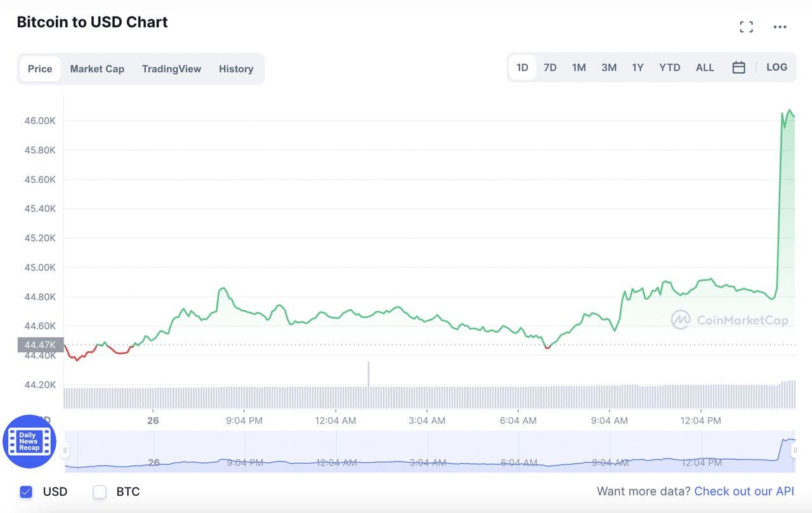Select the Price tab
The height and width of the screenshot is (513, 812).
(x=40, y=69)
